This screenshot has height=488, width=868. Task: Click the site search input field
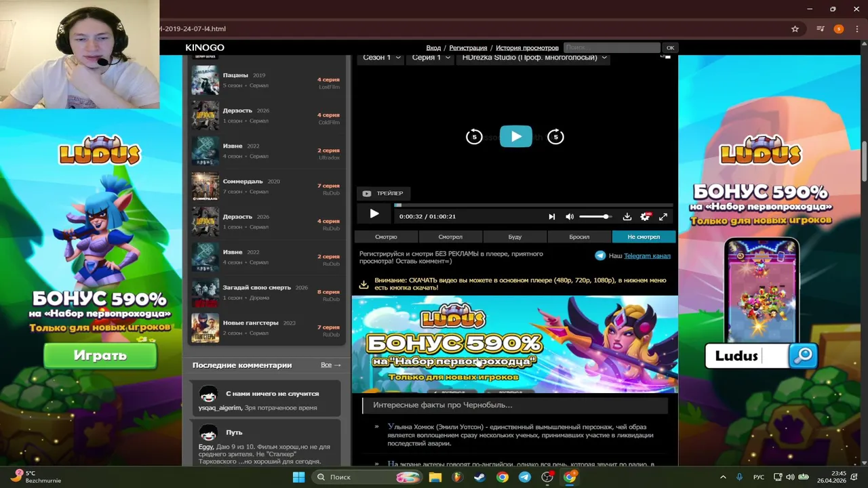click(x=612, y=47)
